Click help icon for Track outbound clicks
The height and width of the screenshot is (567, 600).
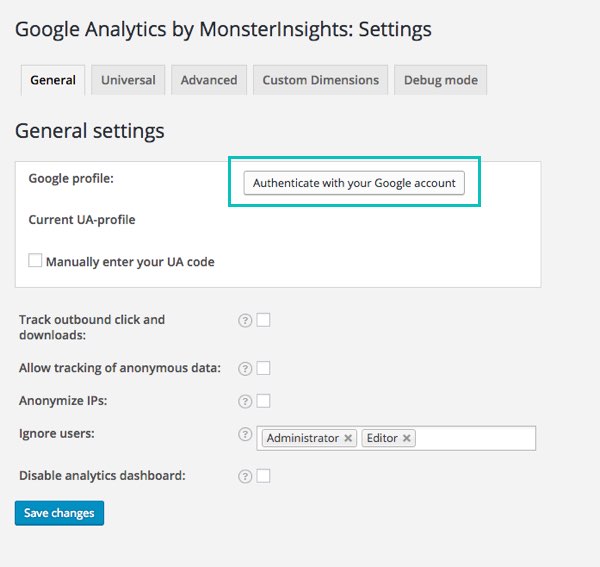point(244,320)
